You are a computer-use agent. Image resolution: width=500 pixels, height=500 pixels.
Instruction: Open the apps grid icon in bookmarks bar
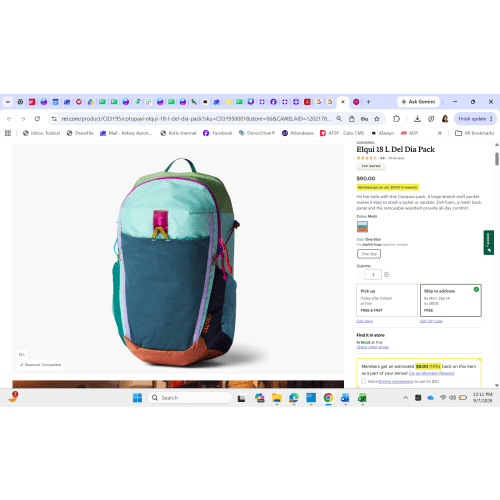[x=8, y=133]
